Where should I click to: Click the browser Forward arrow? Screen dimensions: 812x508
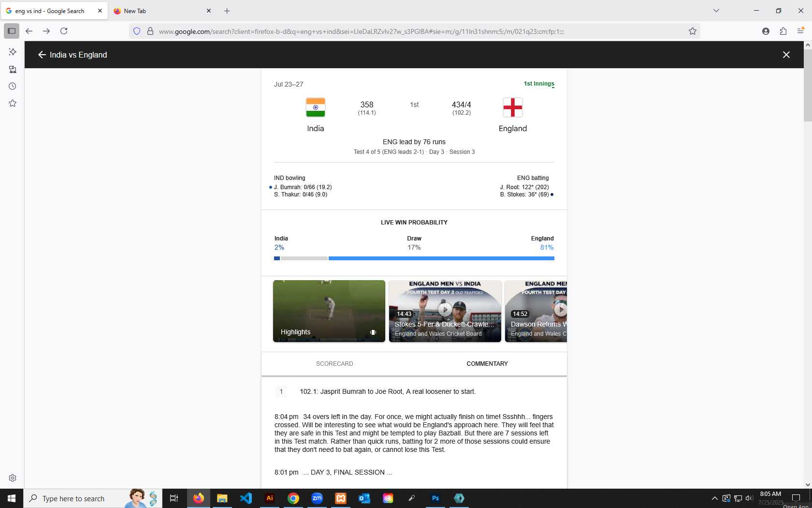[46, 31]
